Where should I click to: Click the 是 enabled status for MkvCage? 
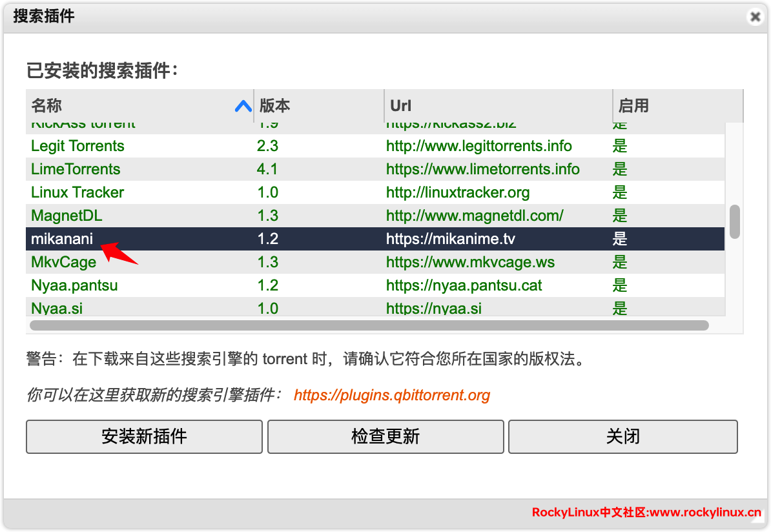click(x=620, y=262)
